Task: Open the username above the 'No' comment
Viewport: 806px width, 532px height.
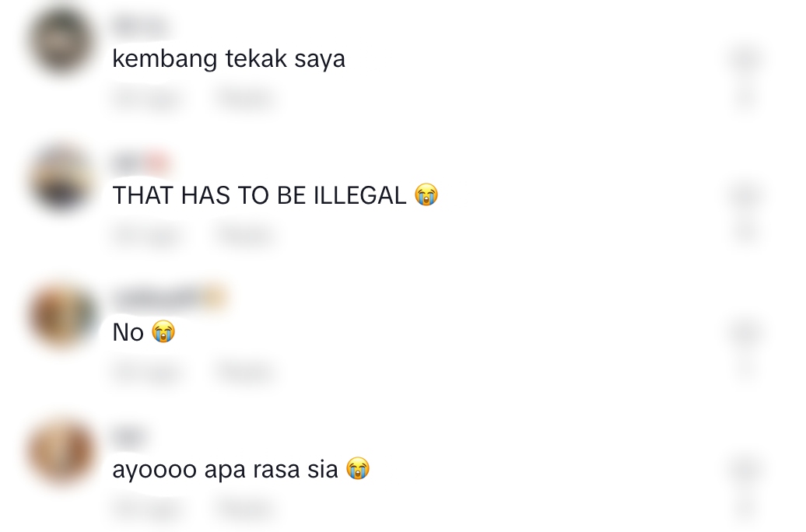Action: pos(170,298)
